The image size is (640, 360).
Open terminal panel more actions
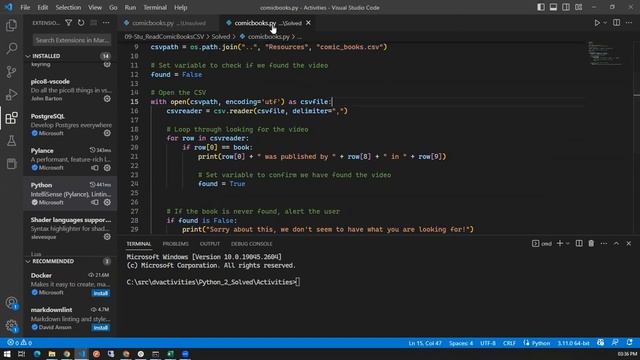coord(604,243)
